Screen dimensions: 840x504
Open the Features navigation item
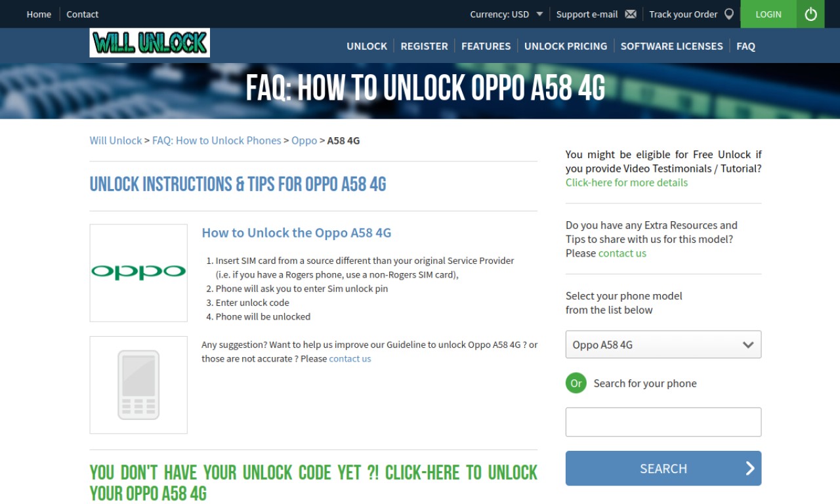coord(486,46)
